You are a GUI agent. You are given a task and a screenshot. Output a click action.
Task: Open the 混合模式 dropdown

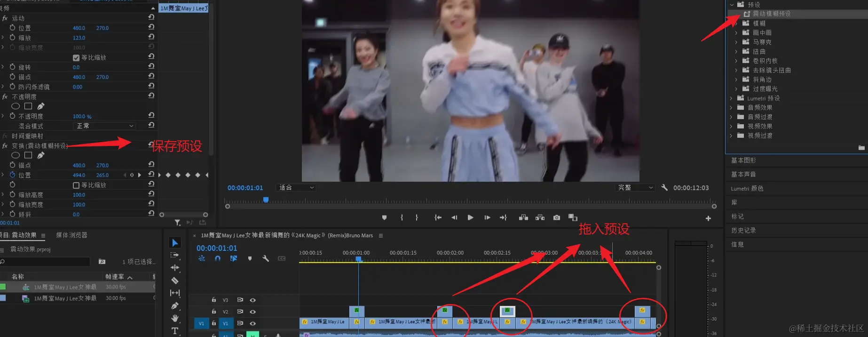(x=104, y=126)
